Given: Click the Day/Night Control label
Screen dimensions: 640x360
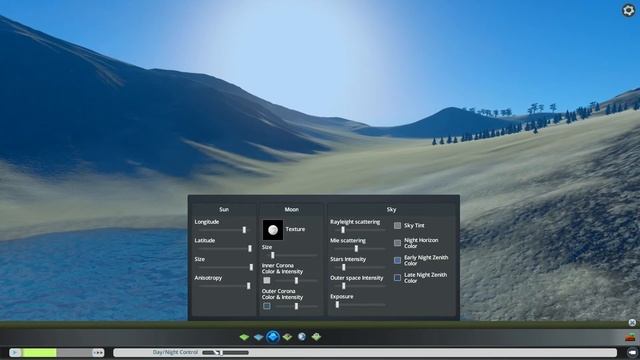Looking at the screenshot, I should (175, 352).
